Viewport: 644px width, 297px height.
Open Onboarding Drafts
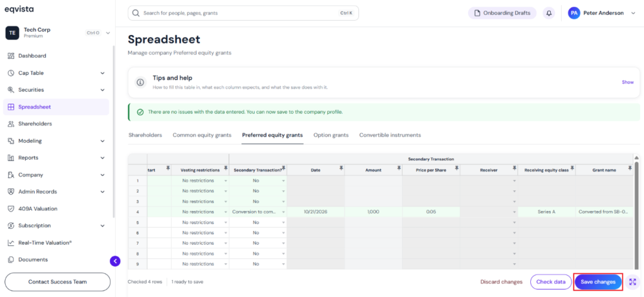pyautogui.click(x=502, y=13)
